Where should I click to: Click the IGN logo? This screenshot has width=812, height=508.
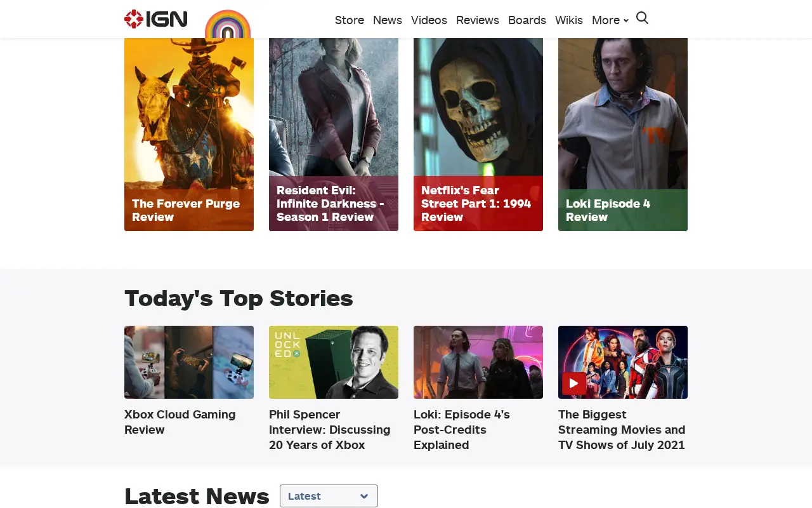(x=156, y=19)
